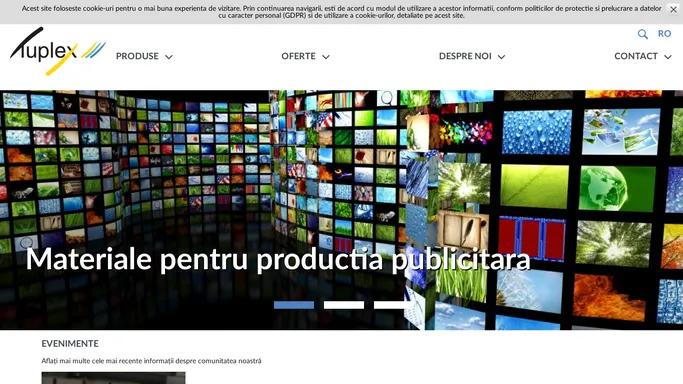Expand the CONTACT dropdown chevron
Screen dimensions: 683x384
pos(668,57)
